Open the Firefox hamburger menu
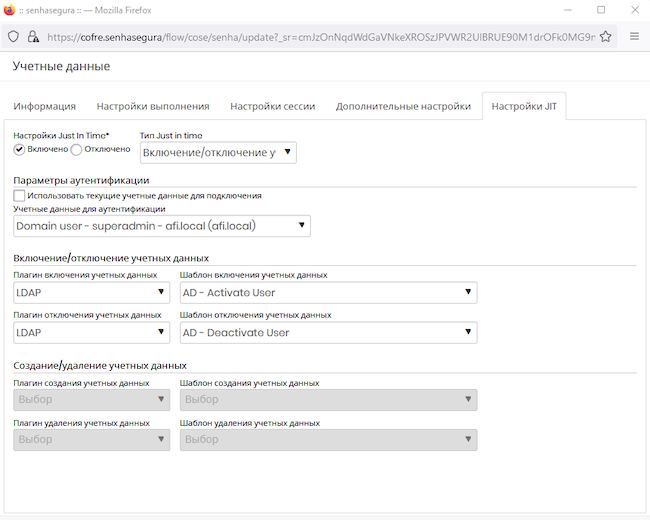 634,36
